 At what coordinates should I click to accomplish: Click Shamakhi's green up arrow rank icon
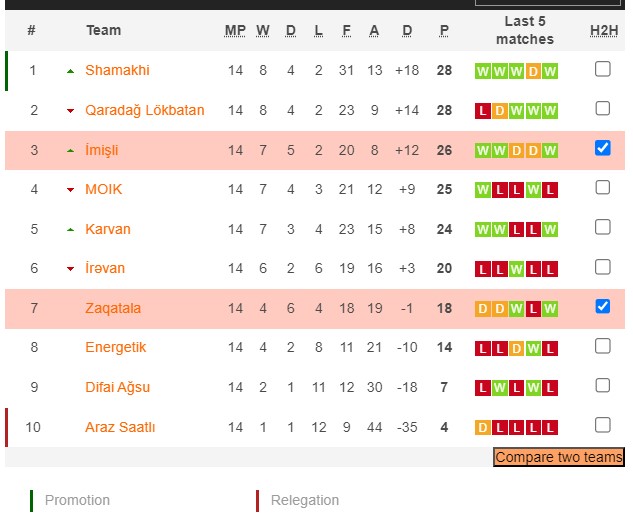click(70, 71)
